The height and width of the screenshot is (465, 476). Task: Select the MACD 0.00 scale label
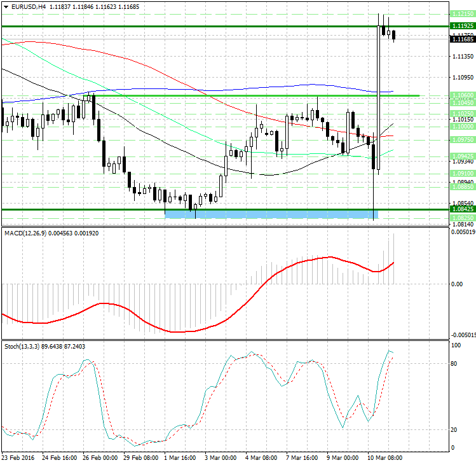(x=457, y=284)
